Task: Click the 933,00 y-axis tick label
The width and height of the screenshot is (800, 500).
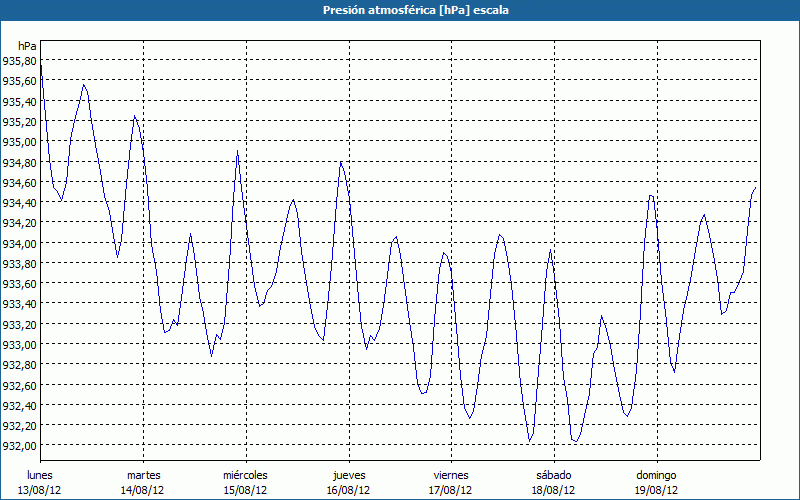Action: click(x=19, y=345)
